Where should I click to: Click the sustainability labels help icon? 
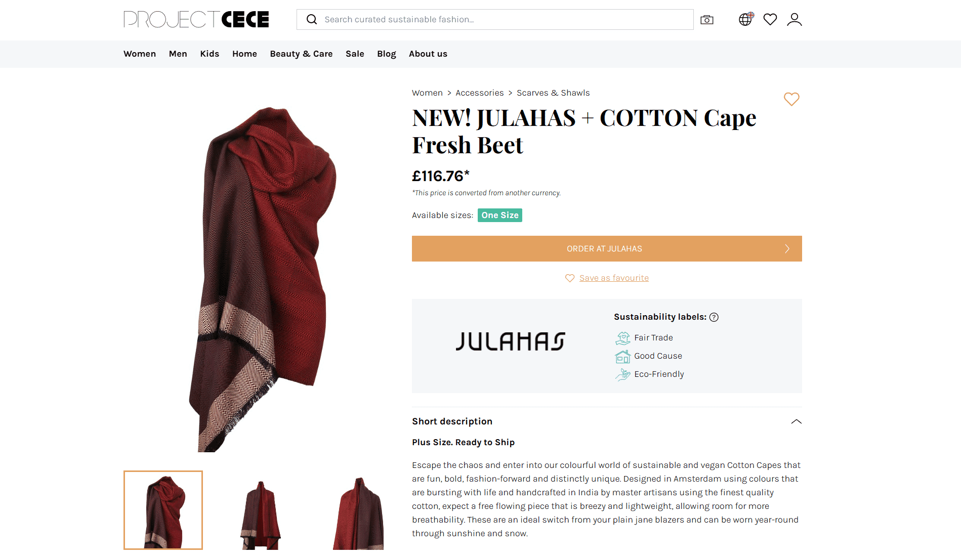pyautogui.click(x=714, y=317)
